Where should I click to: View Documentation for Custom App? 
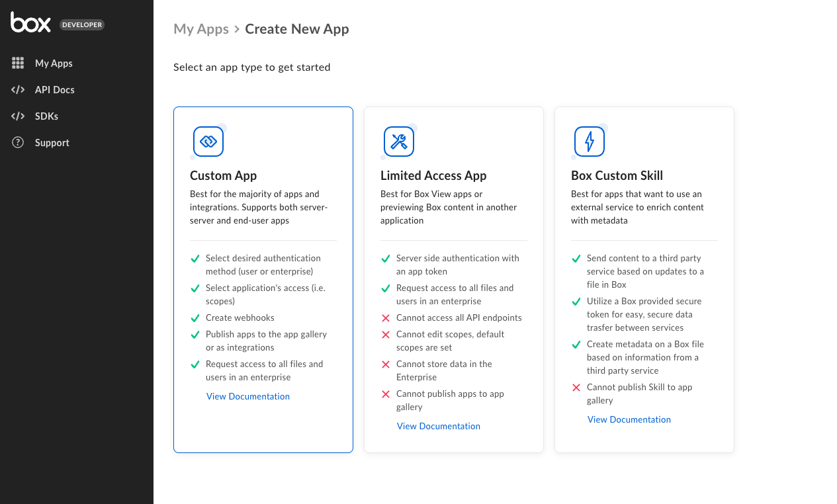point(248,396)
